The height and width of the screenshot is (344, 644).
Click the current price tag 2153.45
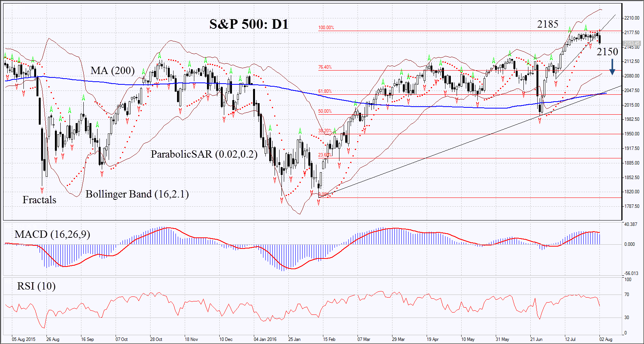[632, 43]
